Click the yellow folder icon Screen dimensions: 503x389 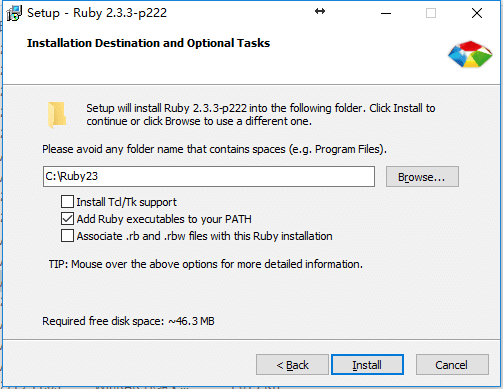pyautogui.click(x=57, y=115)
